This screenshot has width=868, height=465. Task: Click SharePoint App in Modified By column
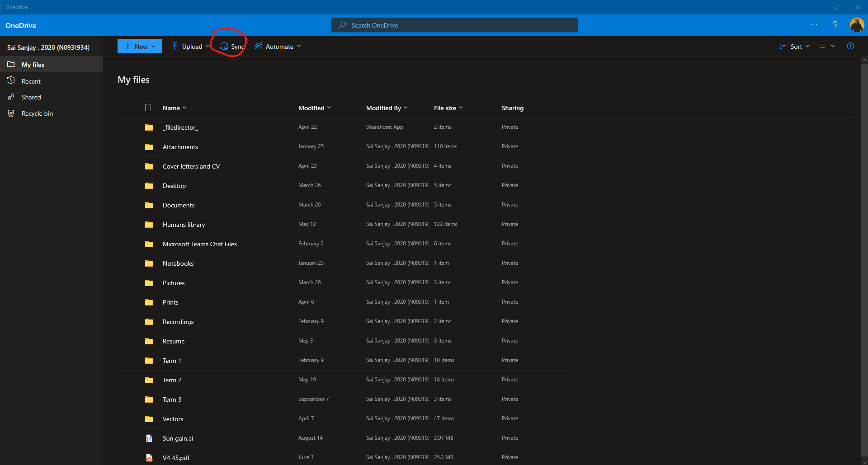385,127
